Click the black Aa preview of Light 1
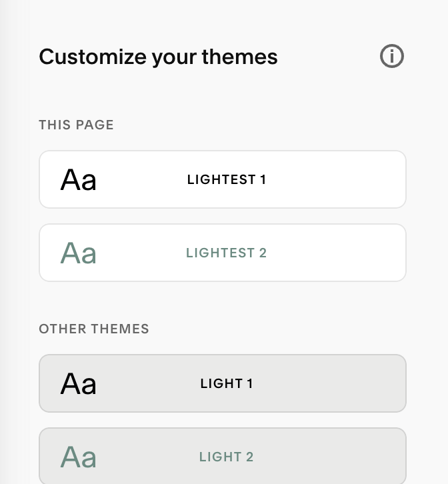This screenshot has height=484, width=448. pos(79,384)
